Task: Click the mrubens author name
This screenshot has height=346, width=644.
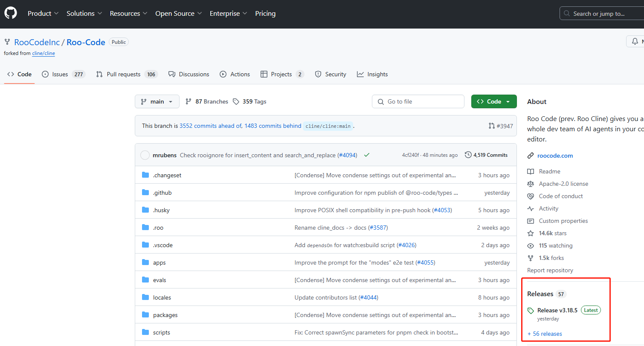Action: (164, 155)
